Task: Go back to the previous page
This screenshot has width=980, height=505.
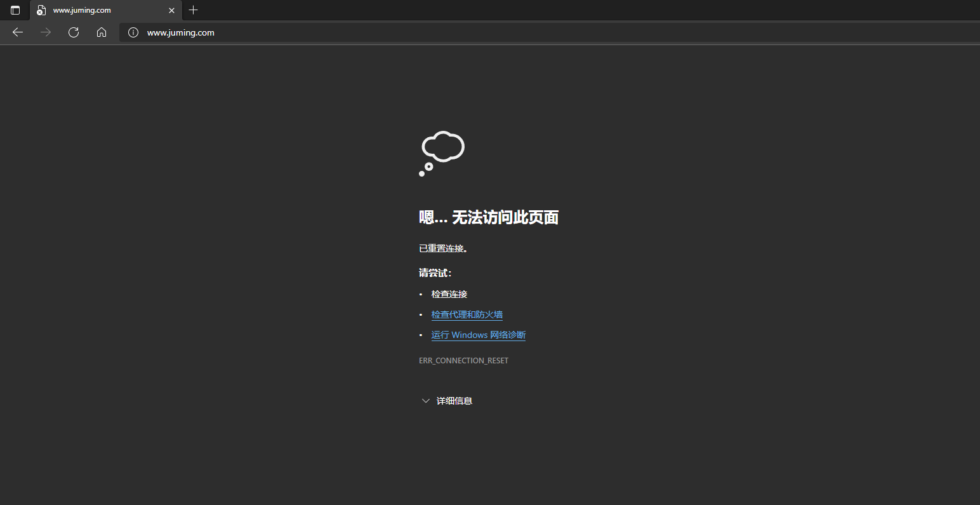Action: click(17, 32)
